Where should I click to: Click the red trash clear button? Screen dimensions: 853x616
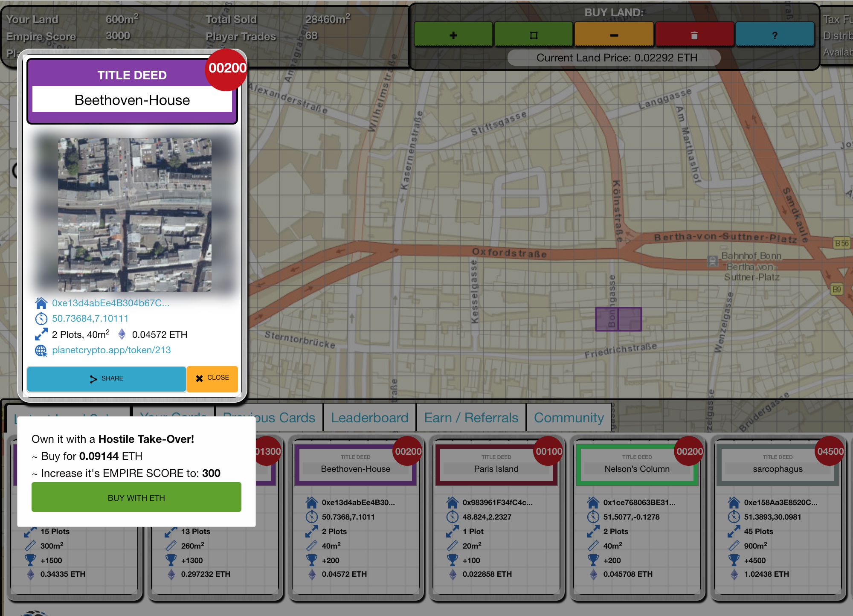(694, 35)
